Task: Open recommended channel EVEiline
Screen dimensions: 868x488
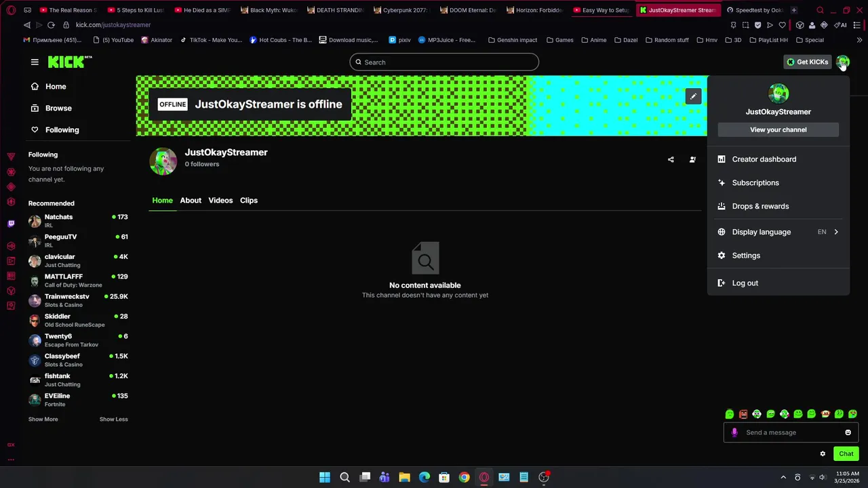Action: point(78,400)
